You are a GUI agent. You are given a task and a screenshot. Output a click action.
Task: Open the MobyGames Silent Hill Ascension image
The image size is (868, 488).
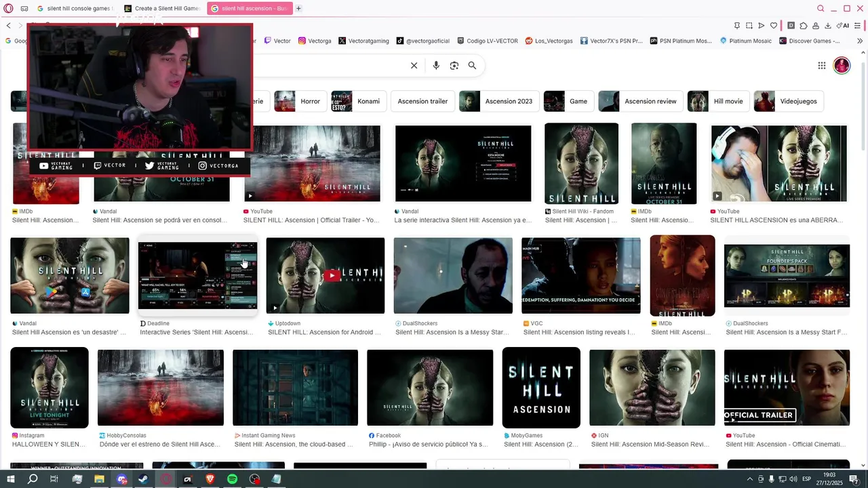(x=541, y=388)
